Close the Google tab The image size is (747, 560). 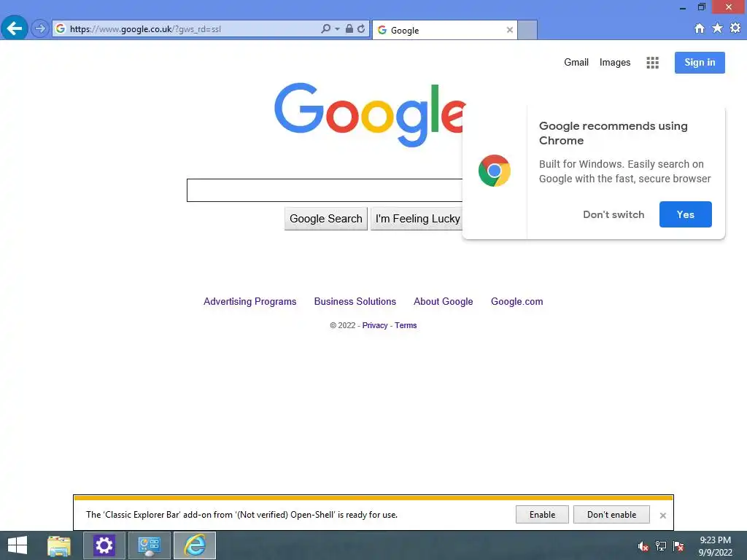pos(510,30)
